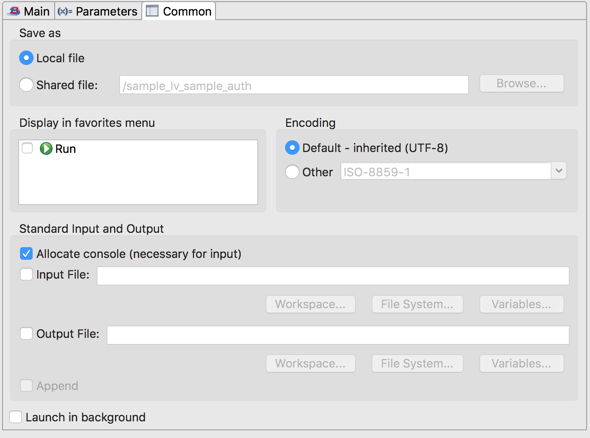
Task: Select Default - inherited (UTF-8) encoding
Action: [292, 148]
